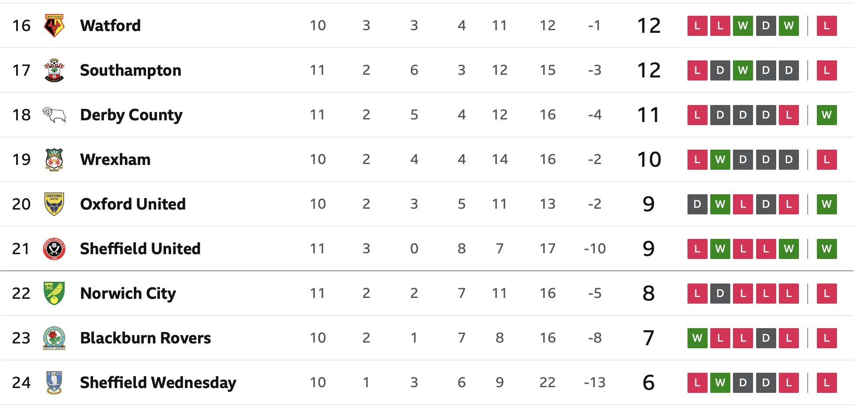868x413 pixels.
Task: Click Oxford United's first D form badge
Action: (x=698, y=204)
